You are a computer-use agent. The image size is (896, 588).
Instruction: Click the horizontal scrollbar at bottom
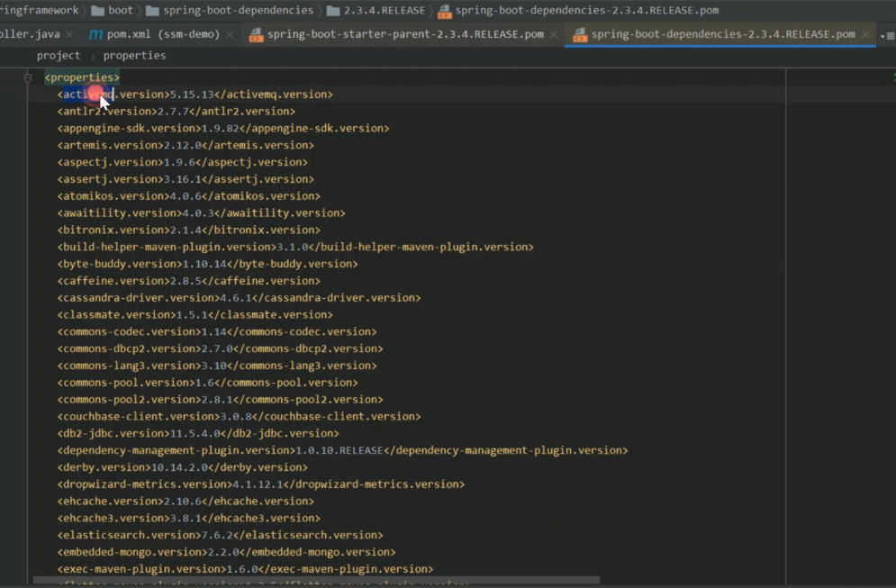click(x=317, y=580)
